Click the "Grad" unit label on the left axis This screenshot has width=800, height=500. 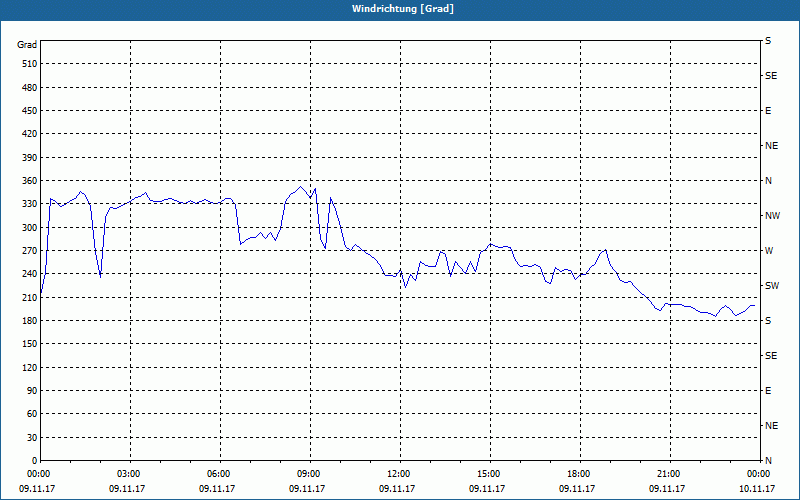(x=27, y=45)
